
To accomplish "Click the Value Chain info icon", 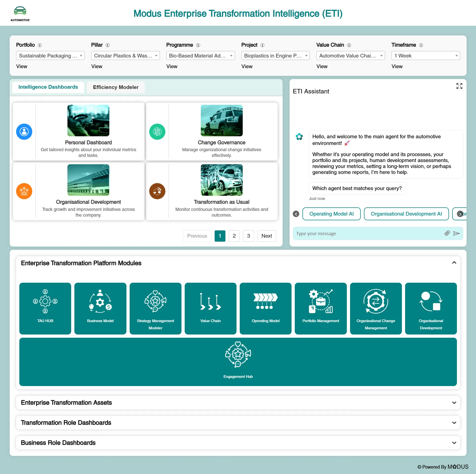I will click(349, 45).
